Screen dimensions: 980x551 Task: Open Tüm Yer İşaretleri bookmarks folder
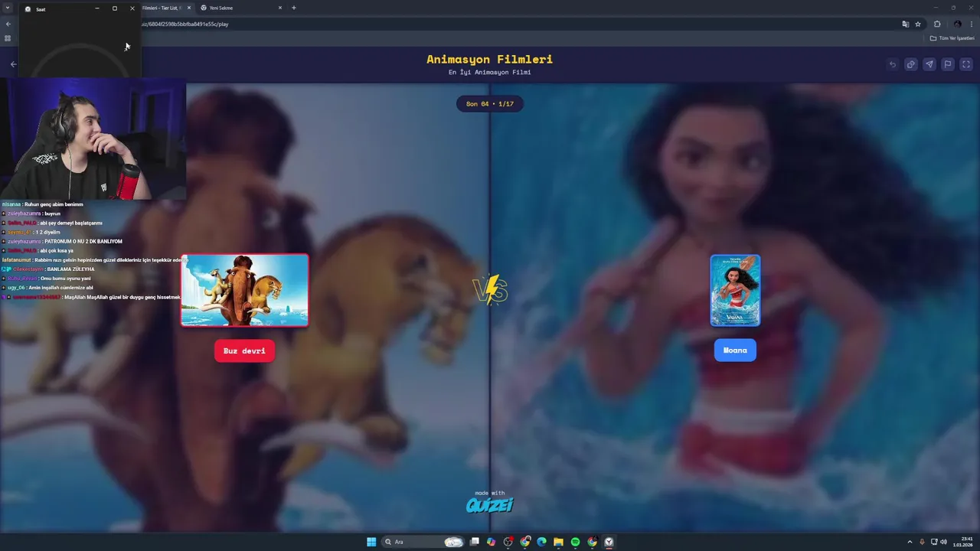(x=952, y=37)
